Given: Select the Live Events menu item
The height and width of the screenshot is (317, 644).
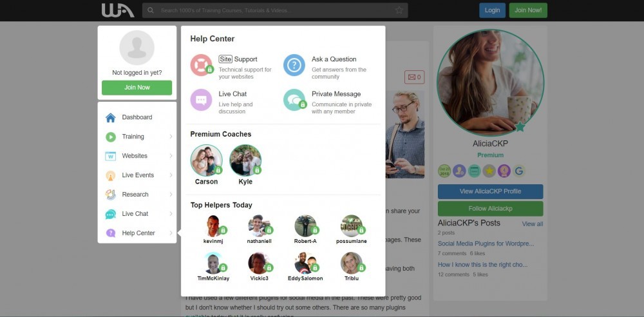Looking at the screenshot, I should 137,175.
